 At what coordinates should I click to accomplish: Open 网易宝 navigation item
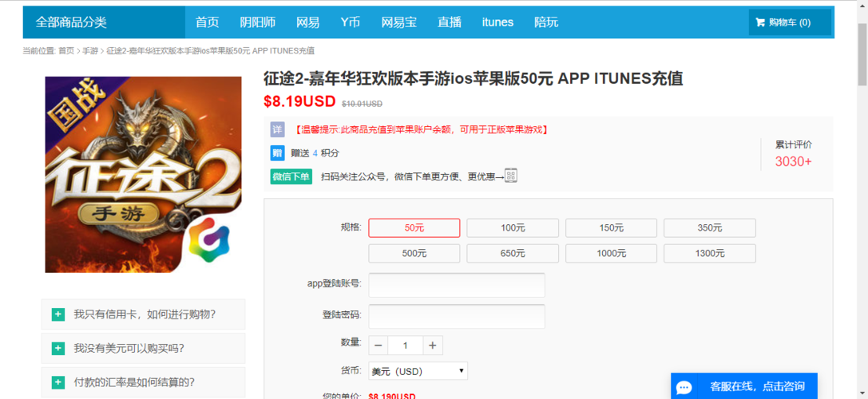click(x=399, y=22)
